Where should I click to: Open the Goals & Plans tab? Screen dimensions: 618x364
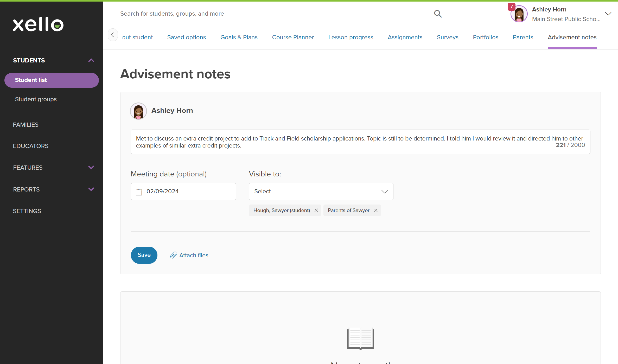(239, 37)
